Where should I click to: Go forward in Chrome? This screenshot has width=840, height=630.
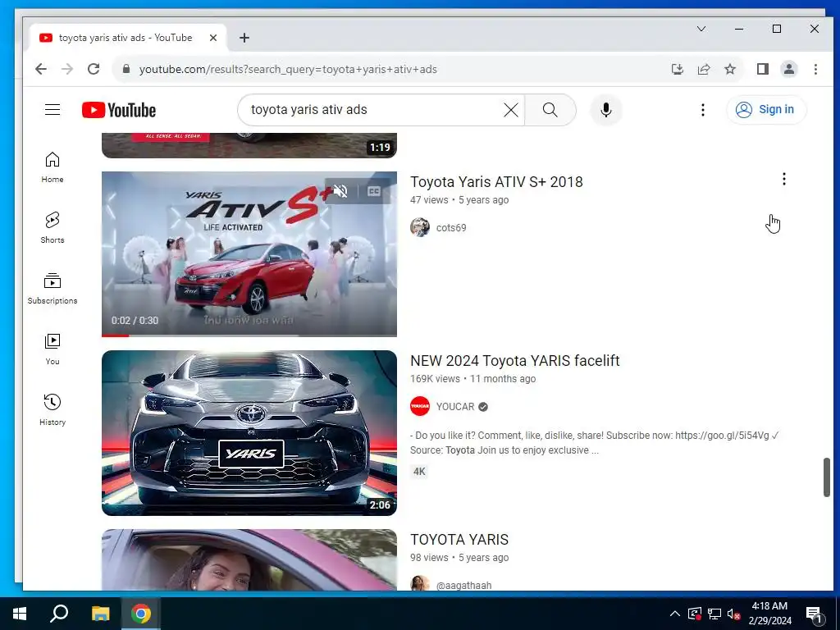click(x=67, y=69)
